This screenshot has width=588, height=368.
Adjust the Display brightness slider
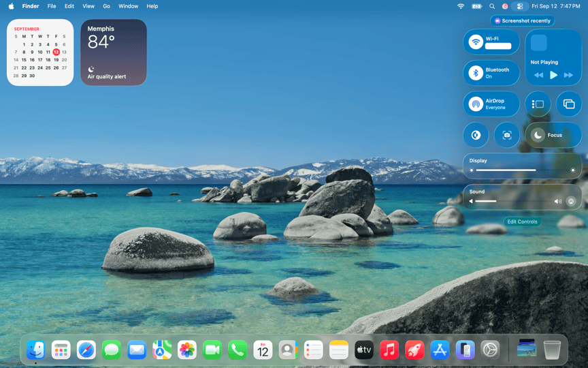[522, 170]
